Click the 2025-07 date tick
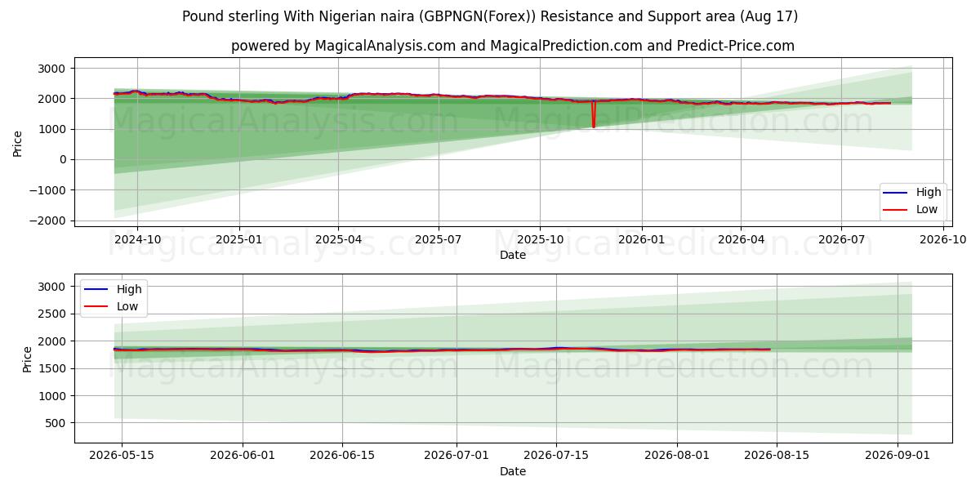Screen dimensions: 980x490 (439, 239)
